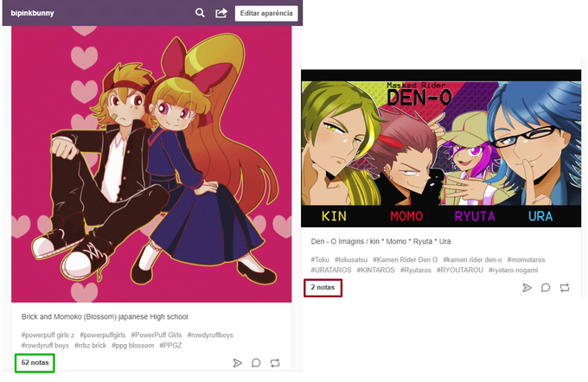The width and height of the screenshot is (588, 382).
Task: Send the Den-O Imagins post via share icon
Action: pyautogui.click(x=527, y=288)
